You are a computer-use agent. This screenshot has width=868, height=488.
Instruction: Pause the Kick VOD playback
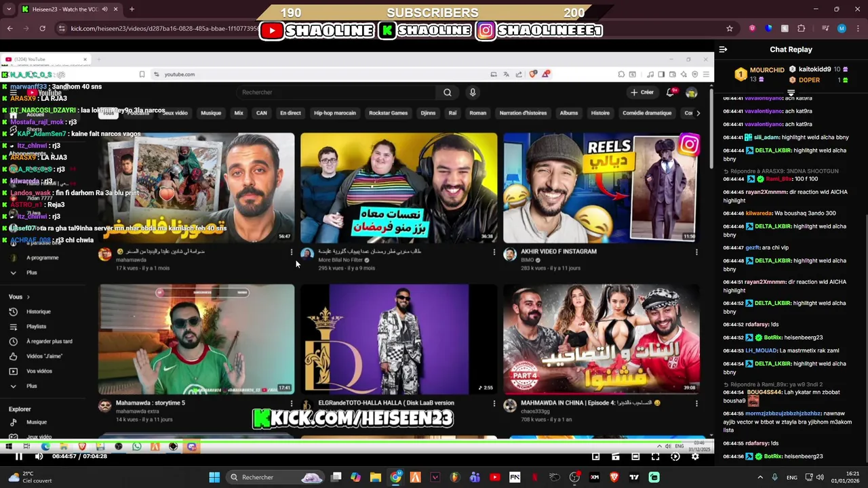point(19,456)
